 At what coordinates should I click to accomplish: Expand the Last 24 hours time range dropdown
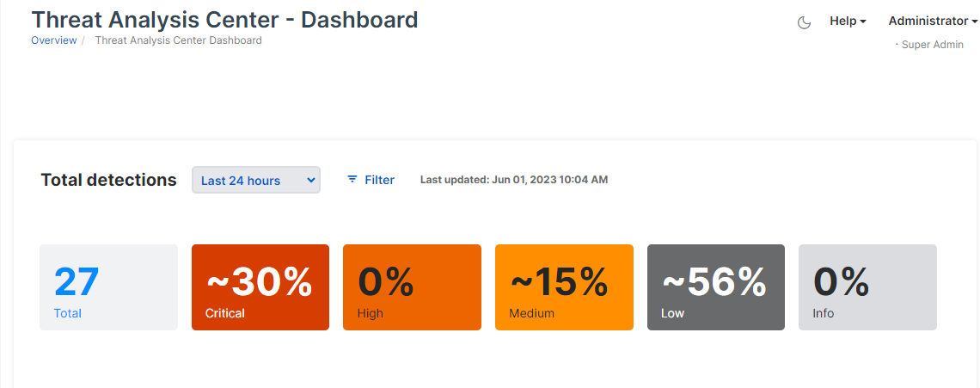256,181
